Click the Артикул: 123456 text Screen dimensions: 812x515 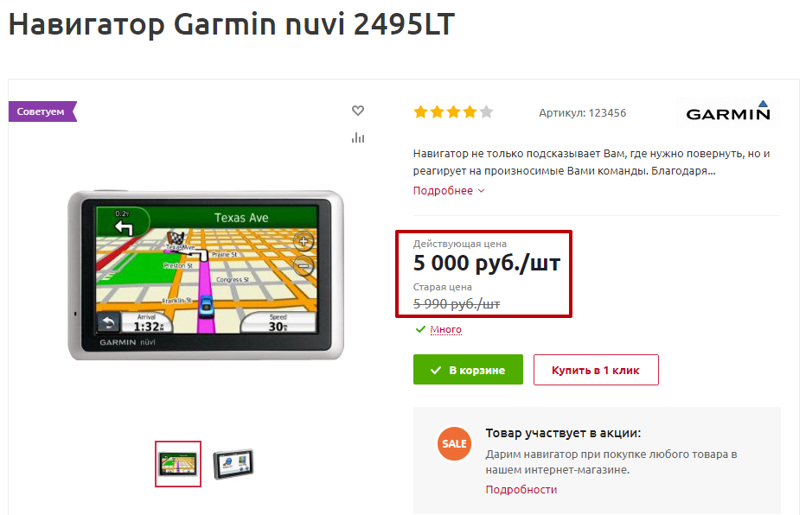(x=583, y=113)
